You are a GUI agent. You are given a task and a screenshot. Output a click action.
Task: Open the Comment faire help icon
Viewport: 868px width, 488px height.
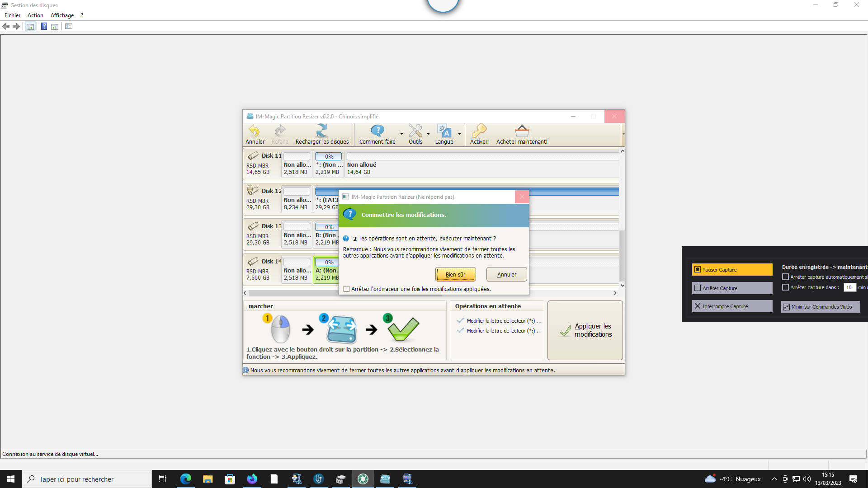[x=377, y=131]
